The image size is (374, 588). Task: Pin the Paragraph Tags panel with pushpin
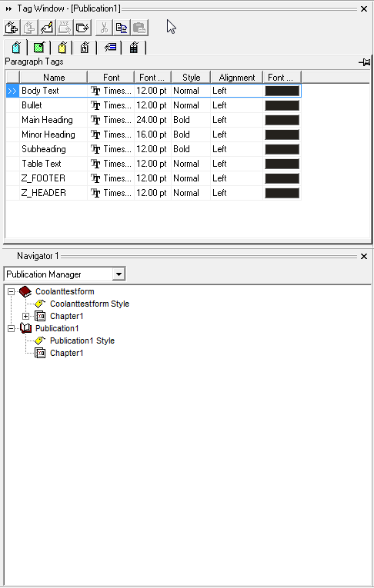(x=365, y=62)
